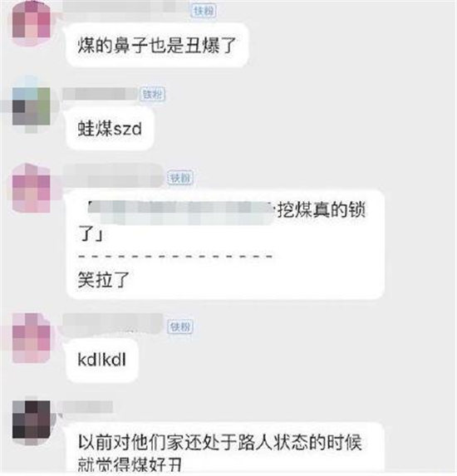Open the avatar next to kdlkdl message
This screenshot has height=476, width=457.
click(x=32, y=338)
